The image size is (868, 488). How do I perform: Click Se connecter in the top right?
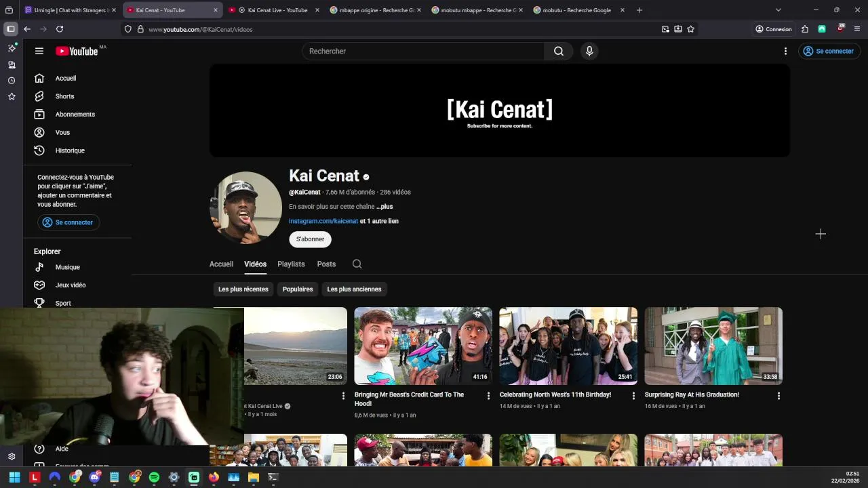tap(828, 51)
